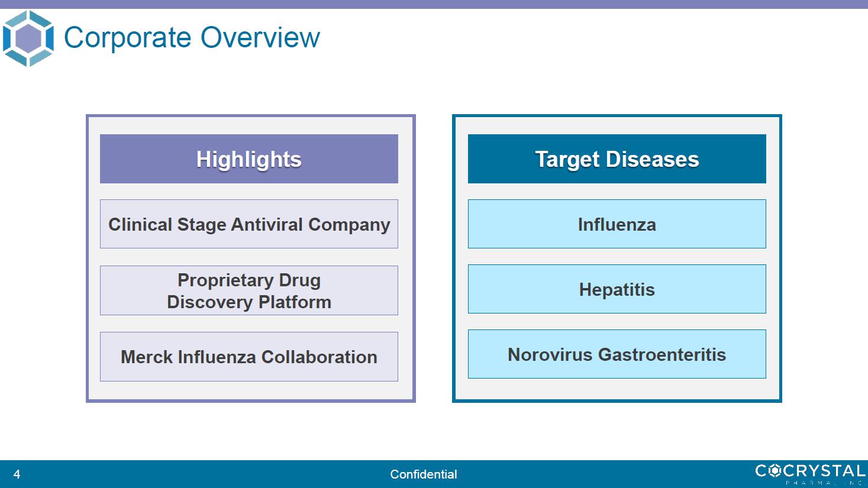Choose the 'Norovirus Gastroenteritis' box

tap(617, 354)
